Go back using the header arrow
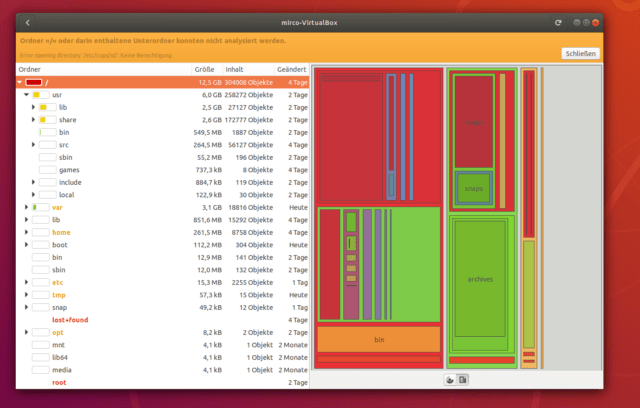The image size is (640, 408). (28, 22)
